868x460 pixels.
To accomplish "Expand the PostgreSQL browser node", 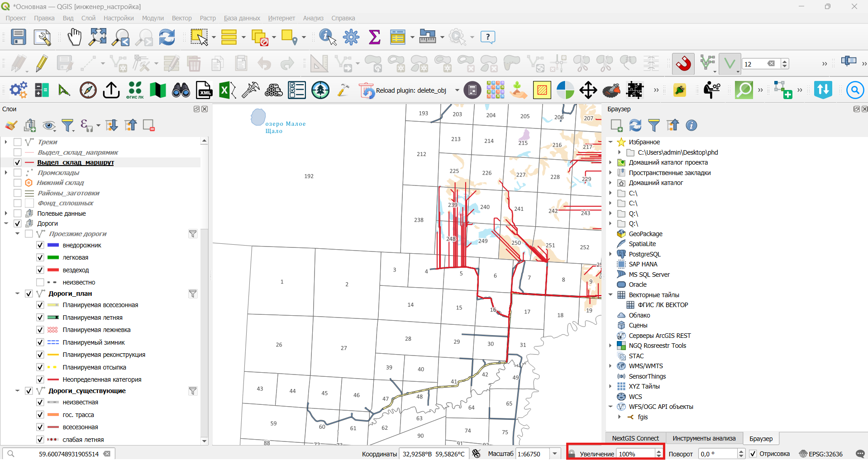I will click(x=610, y=254).
